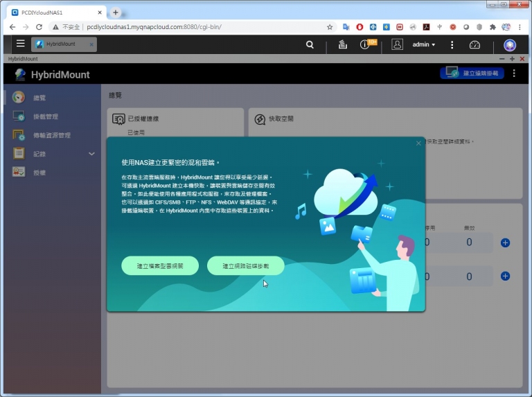Viewport: 532px width, 397px height.
Task: Open Transfer Resource Management (傳輸資源管理) in sidebar
Action: pyautogui.click(x=53, y=135)
